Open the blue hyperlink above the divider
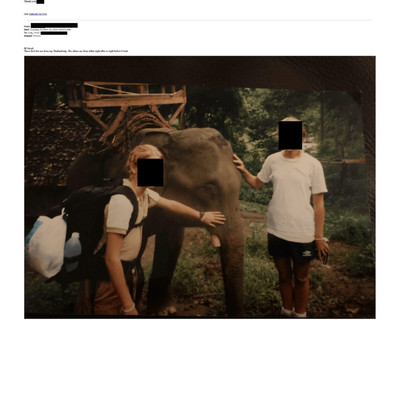Image resolution: width=400 pixels, height=400 pixels. click(38, 14)
